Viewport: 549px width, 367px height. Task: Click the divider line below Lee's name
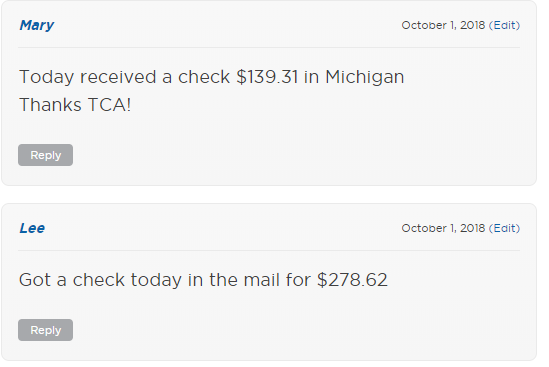[x=269, y=250]
